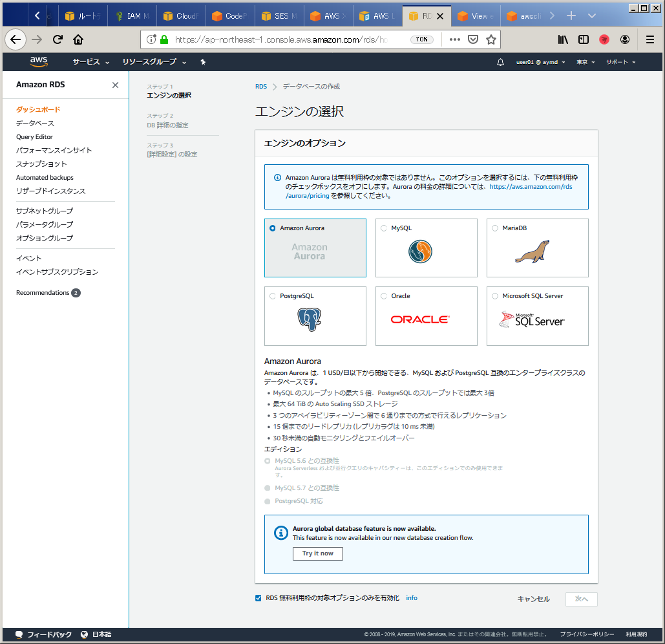Open データベース in the RDS sidebar
The height and width of the screenshot is (644, 665).
click(35, 123)
